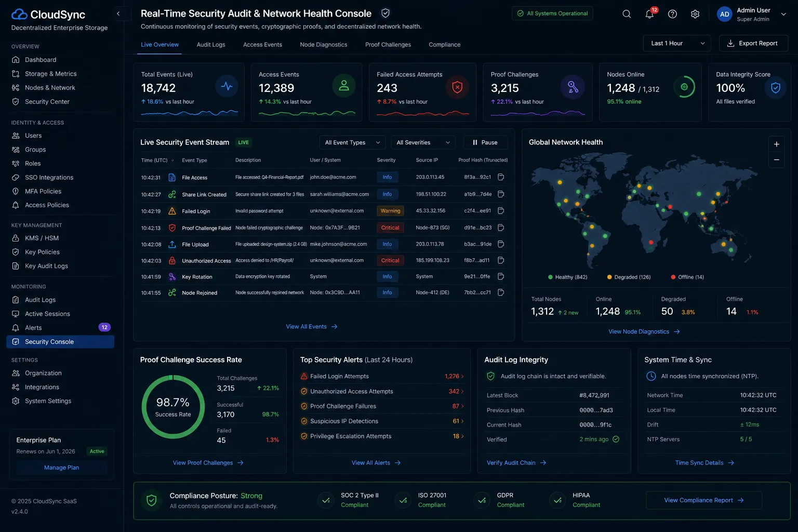
Task: Pause the live event stream
Action: 485,142
